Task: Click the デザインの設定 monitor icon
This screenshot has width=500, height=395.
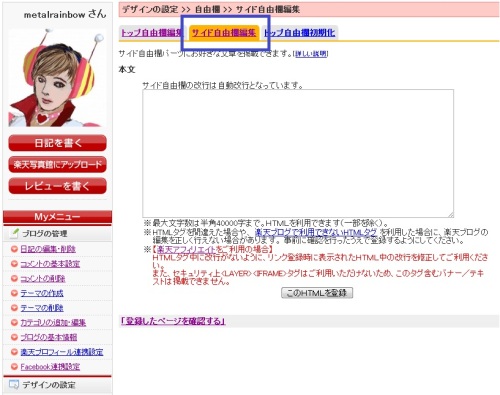Action: [x=14, y=385]
